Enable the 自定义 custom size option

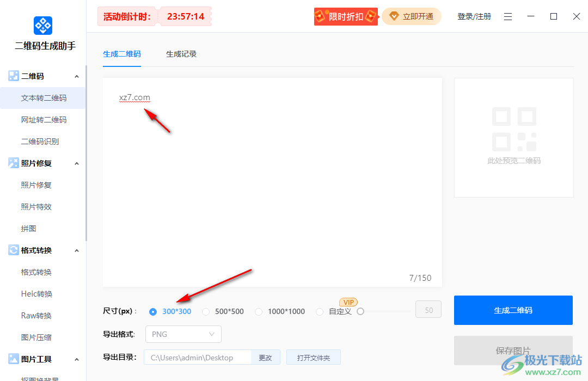click(320, 311)
